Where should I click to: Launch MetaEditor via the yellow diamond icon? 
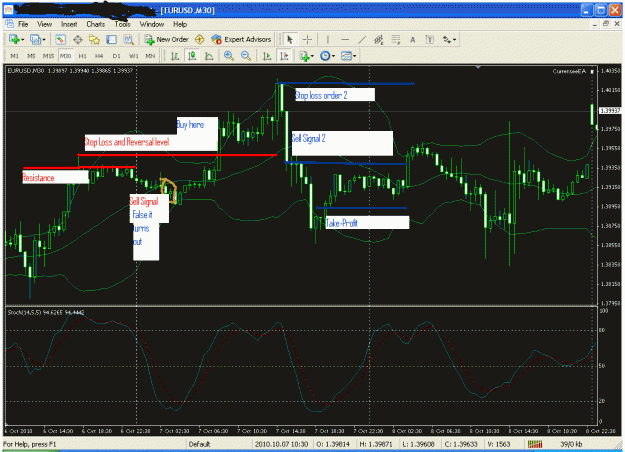tap(199, 39)
